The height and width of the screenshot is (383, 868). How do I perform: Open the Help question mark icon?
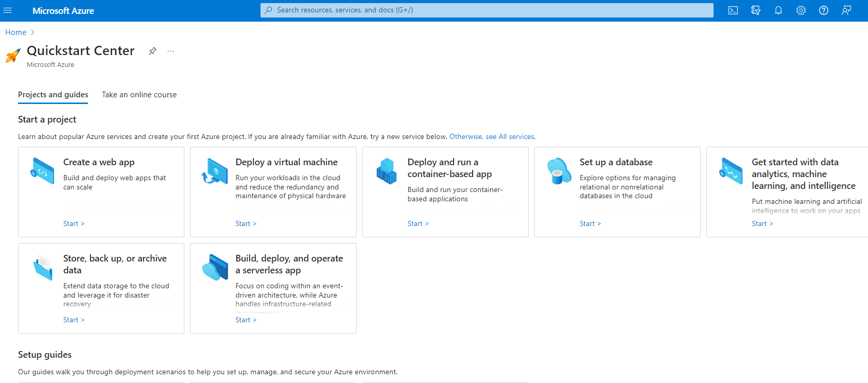tap(824, 10)
